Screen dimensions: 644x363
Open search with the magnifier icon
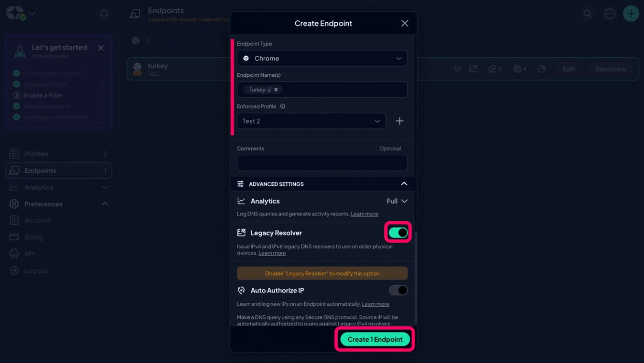tap(587, 14)
